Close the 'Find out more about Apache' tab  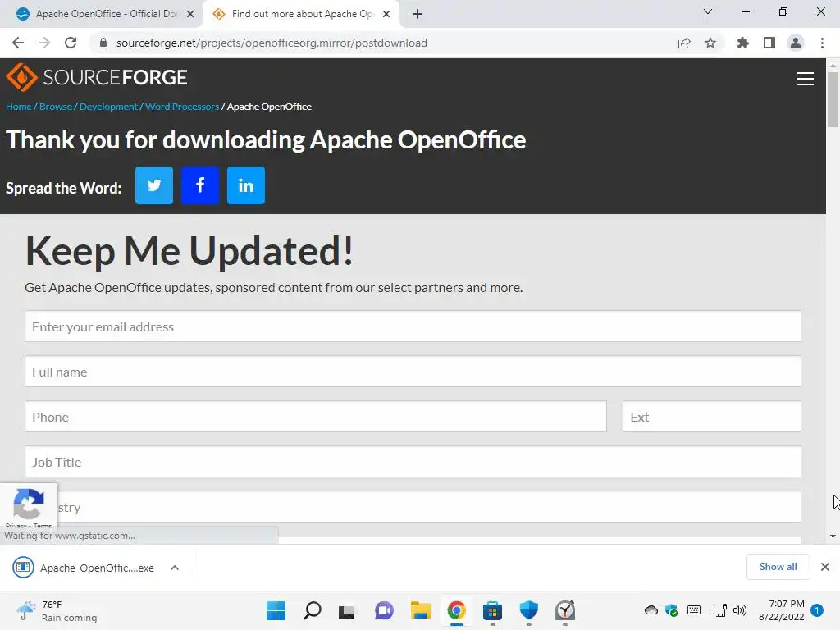point(386,14)
